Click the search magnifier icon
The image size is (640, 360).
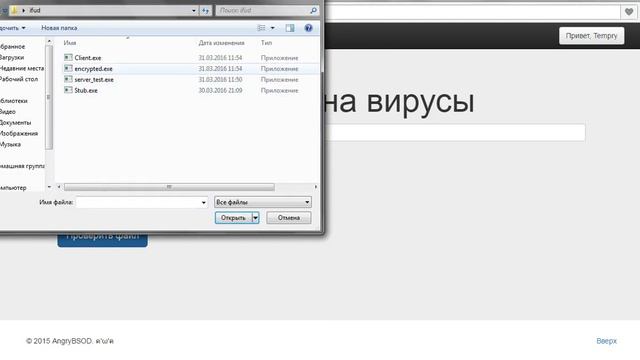[x=313, y=11]
